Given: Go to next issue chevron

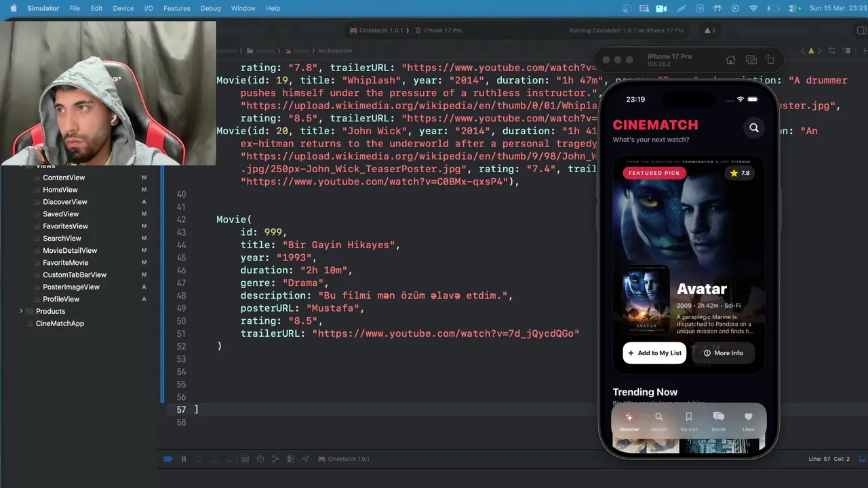Looking at the screenshot, I should [x=819, y=51].
